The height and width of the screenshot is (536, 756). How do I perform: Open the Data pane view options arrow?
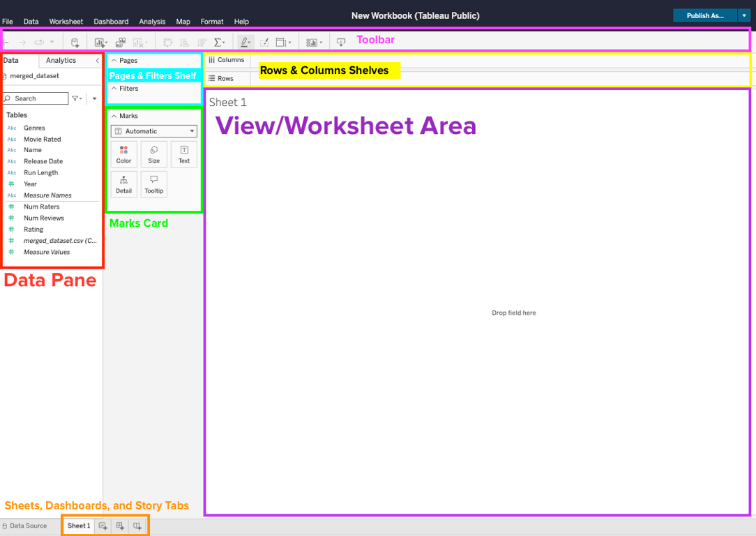[x=95, y=98]
